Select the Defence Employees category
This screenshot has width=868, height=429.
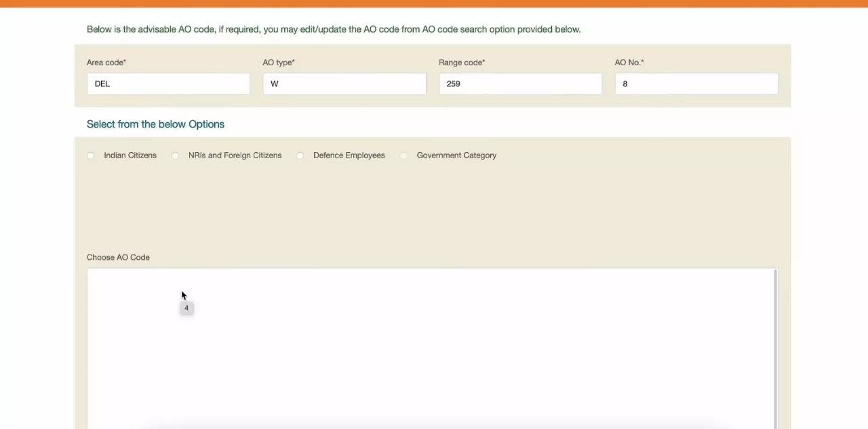coord(300,155)
